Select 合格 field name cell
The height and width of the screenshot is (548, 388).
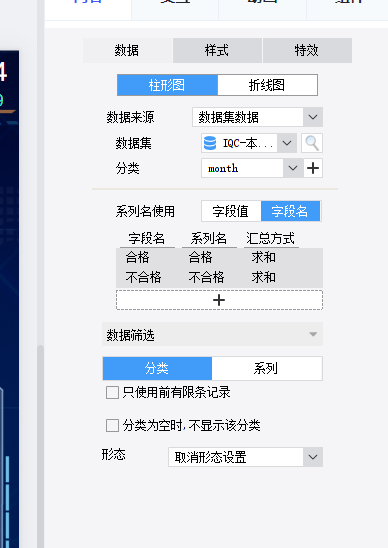click(137, 258)
